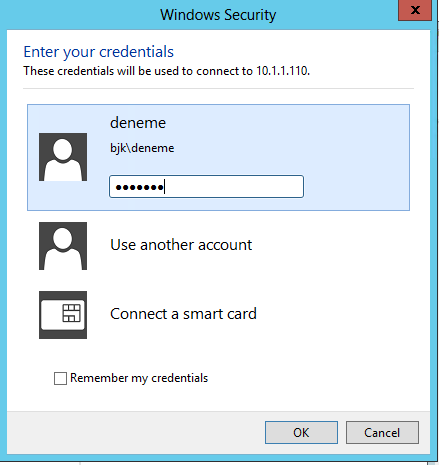Click the Windows Security title bar
The image size is (439, 465).
[218, 15]
